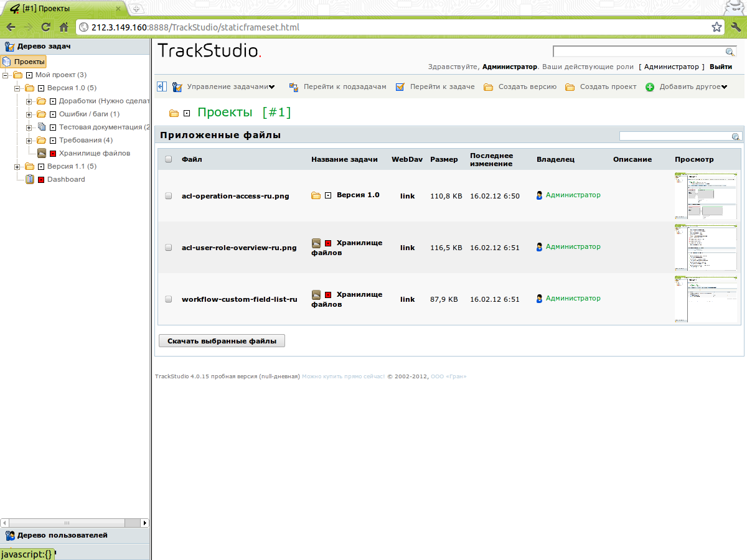Click magnifier icon in top search box
The width and height of the screenshot is (747, 560).
pyautogui.click(x=730, y=52)
